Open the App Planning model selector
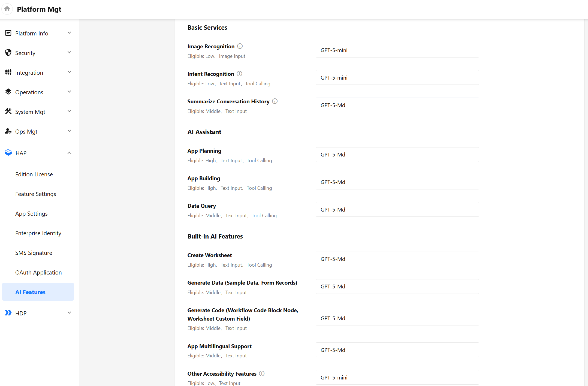 click(x=397, y=155)
